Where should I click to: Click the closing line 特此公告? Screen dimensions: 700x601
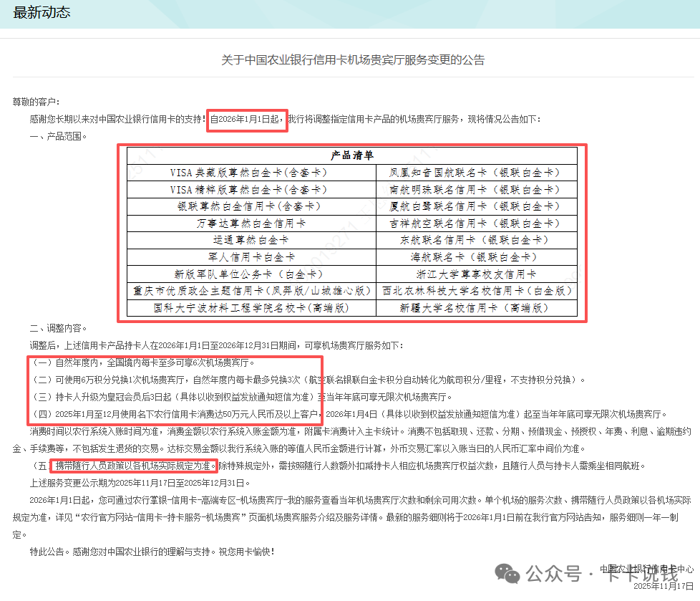152,552
